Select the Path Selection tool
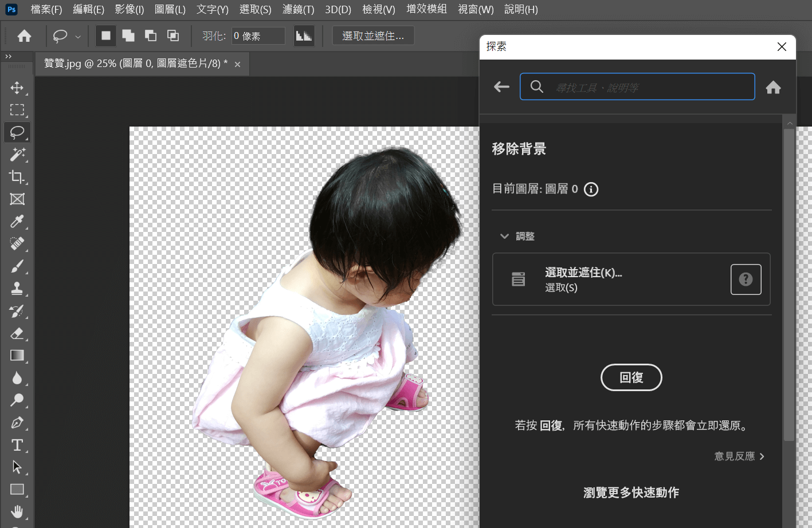Image resolution: width=812 pixels, height=528 pixels. pos(17,467)
